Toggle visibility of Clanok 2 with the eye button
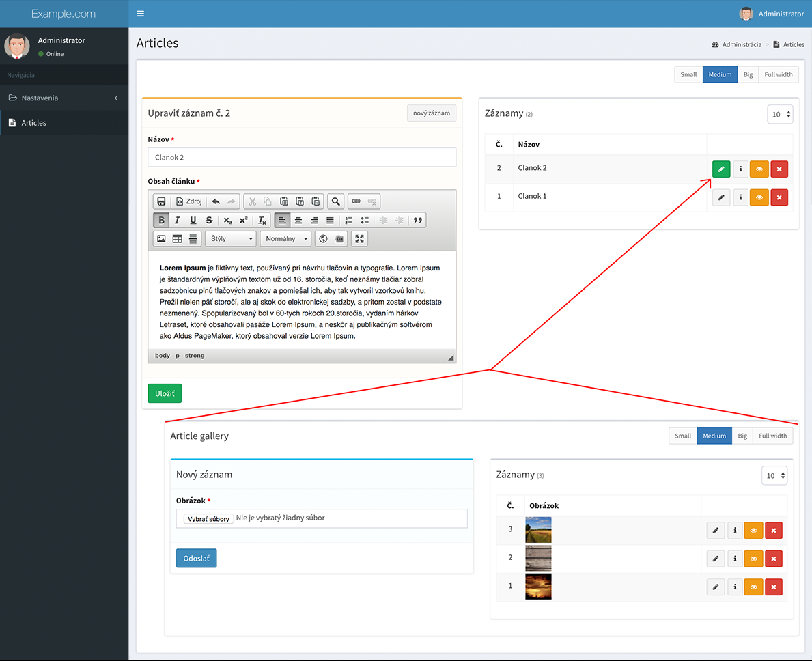 point(759,169)
